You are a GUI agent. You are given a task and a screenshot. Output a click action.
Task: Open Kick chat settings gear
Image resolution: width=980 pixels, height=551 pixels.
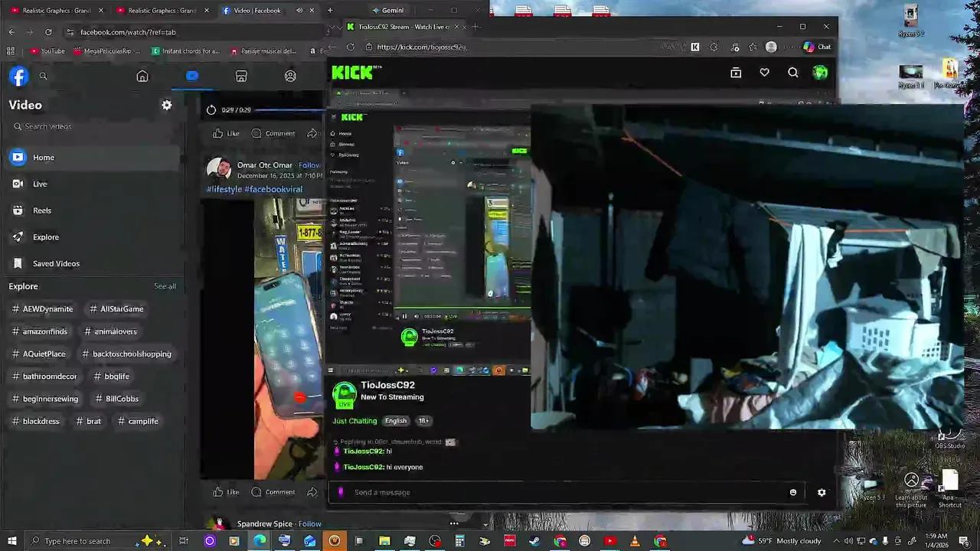click(822, 492)
